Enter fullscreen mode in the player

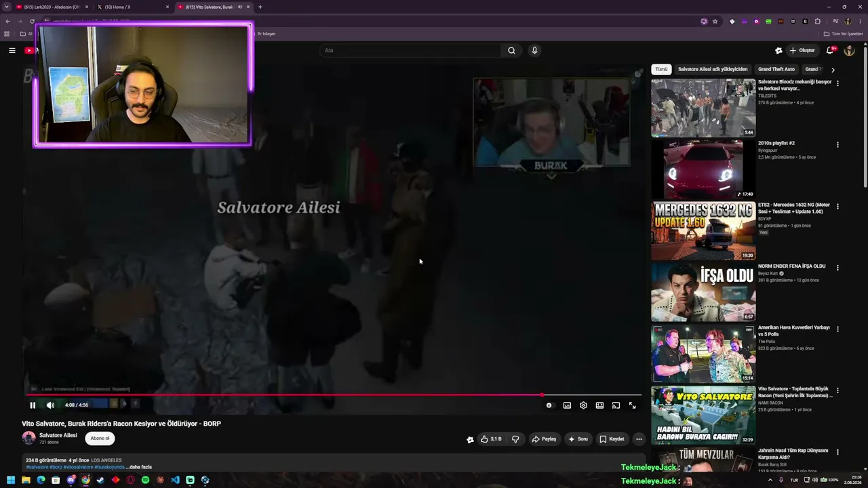click(x=632, y=405)
